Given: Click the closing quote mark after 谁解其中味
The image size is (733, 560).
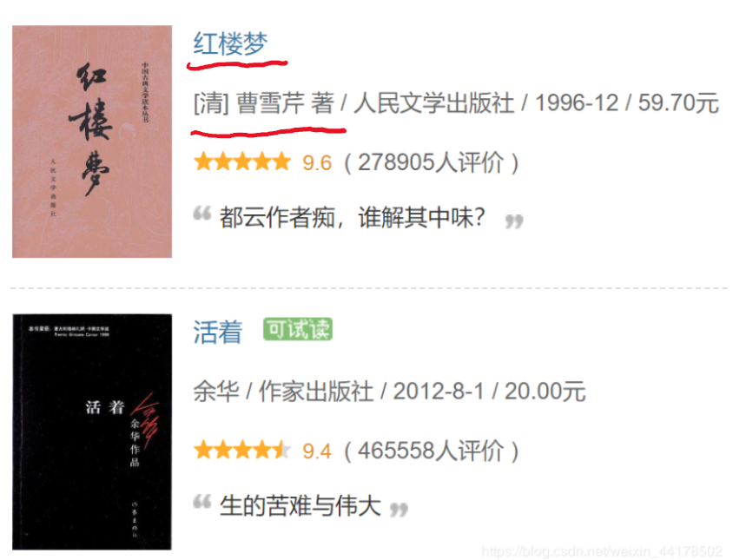Looking at the screenshot, I should pos(514,221).
